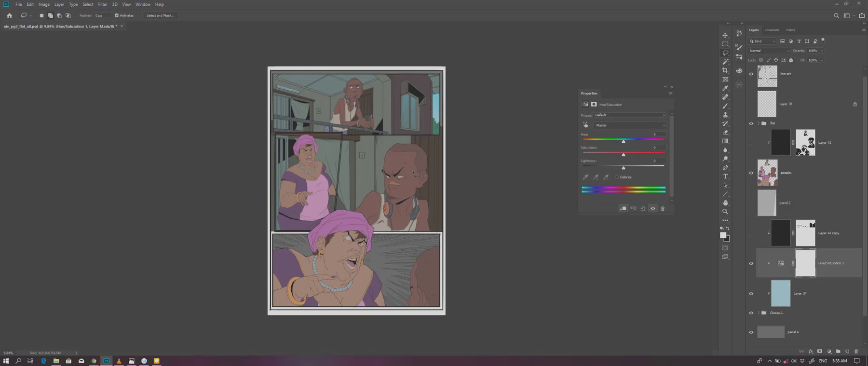Image resolution: width=868 pixels, height=366 pixels.
Task: Click the Feather input field
Action: coord(102,15)
